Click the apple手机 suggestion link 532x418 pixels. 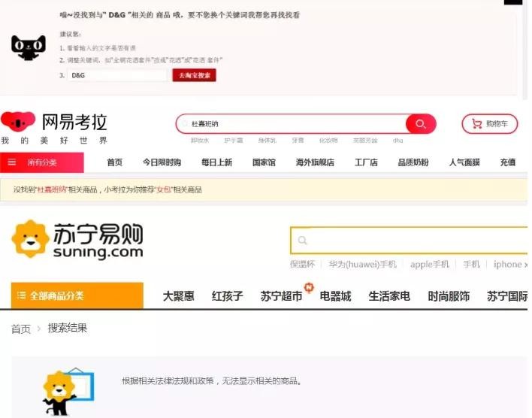pyautogui.click(x=430, y=264)
